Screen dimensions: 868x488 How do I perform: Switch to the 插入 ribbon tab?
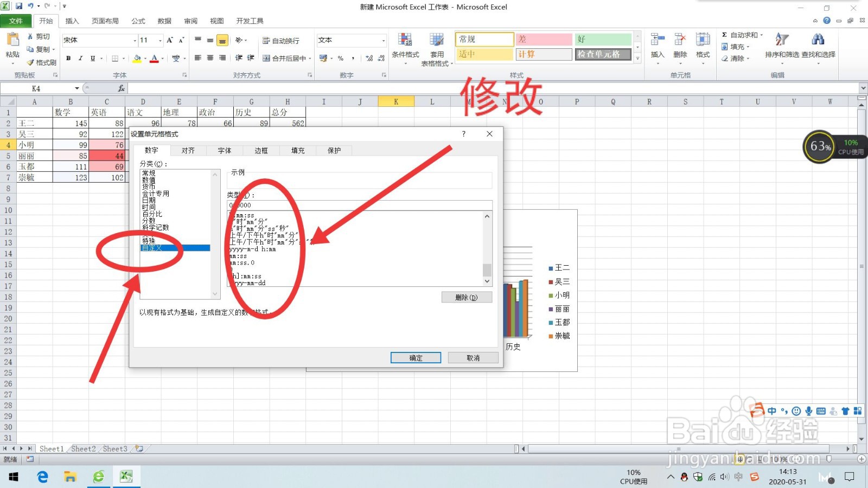click(x=73, y=21)
